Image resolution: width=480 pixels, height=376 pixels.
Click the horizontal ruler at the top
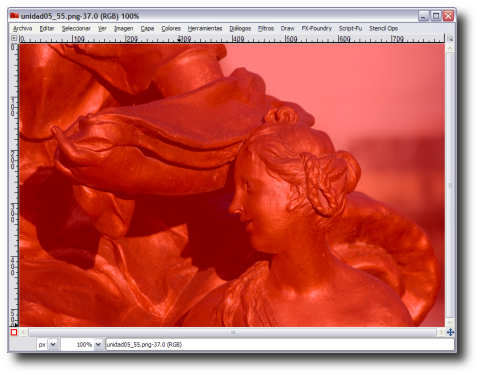(x=232, y=39)
